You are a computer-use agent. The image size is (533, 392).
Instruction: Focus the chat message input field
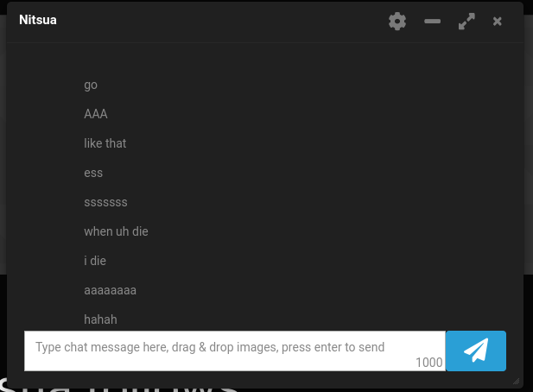235,351
